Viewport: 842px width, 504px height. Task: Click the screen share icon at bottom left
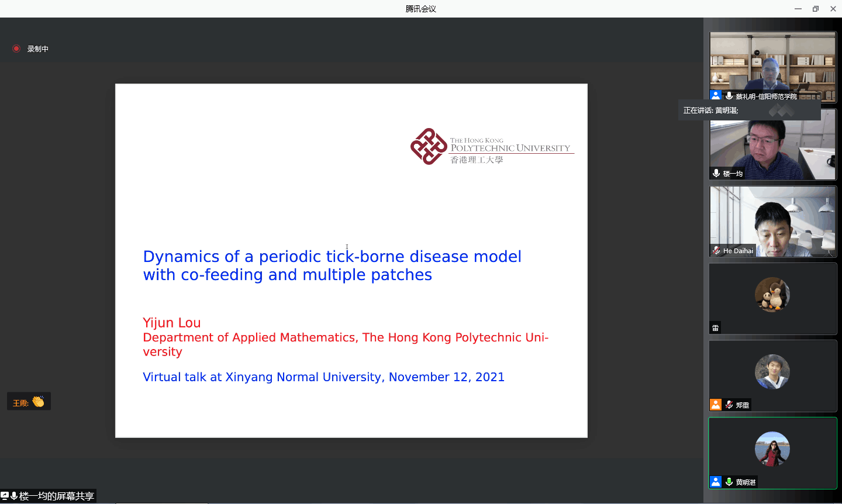point(5,496)
